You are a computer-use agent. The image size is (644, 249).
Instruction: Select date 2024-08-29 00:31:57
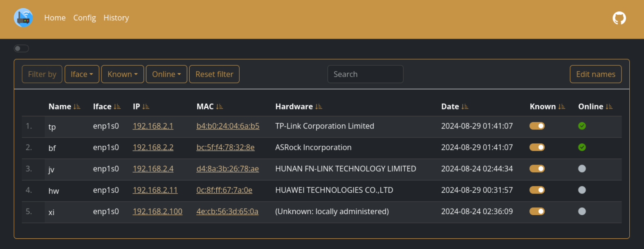click(477, 190)
